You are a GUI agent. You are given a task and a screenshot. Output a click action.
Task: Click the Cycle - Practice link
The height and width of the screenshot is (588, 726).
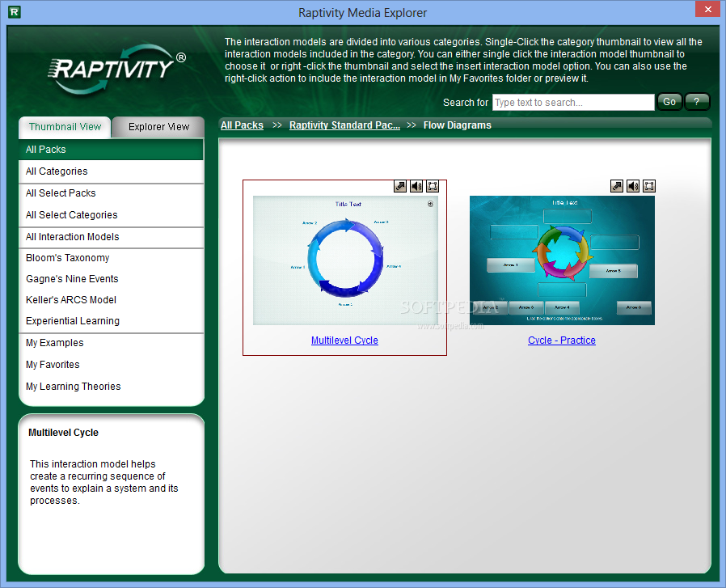[562, 341]
